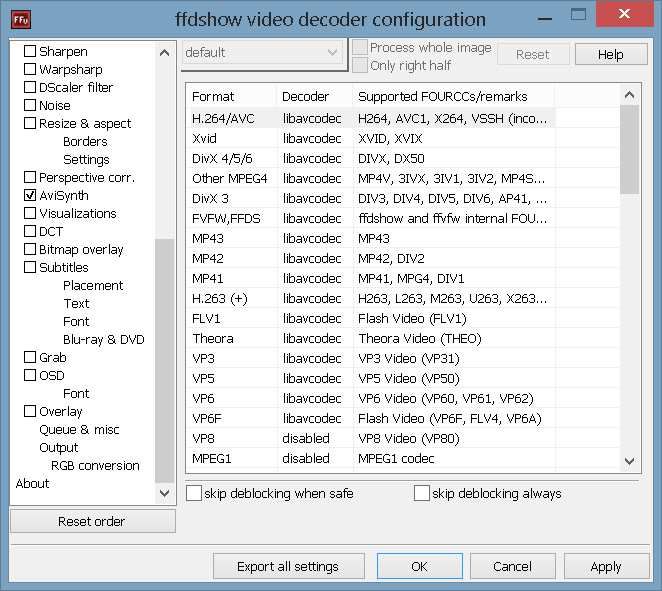The width and height of the screenshot is (662, 591).
Task: Click Reset order button
Action: pos(92,521)
